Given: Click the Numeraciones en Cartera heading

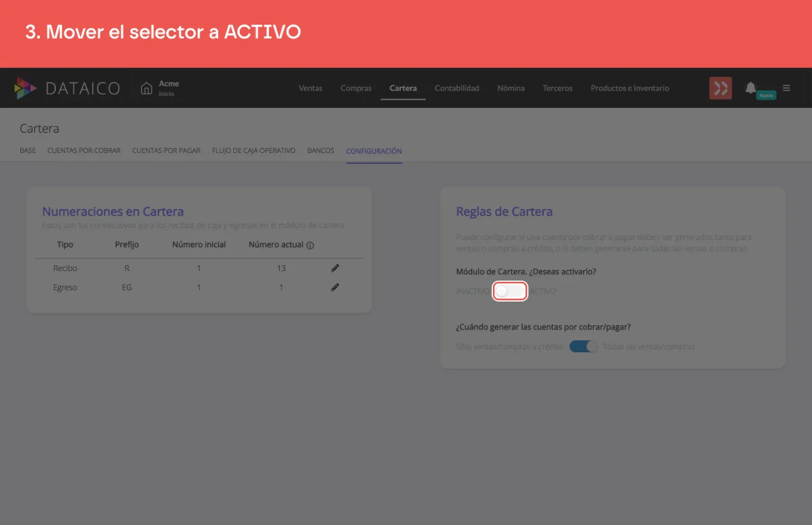Looking at the screenshot, I should 113,211.
